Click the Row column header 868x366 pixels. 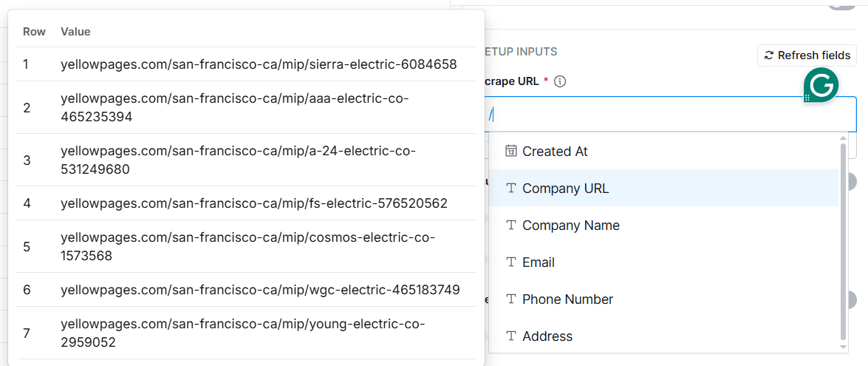(x=34, y=32)
